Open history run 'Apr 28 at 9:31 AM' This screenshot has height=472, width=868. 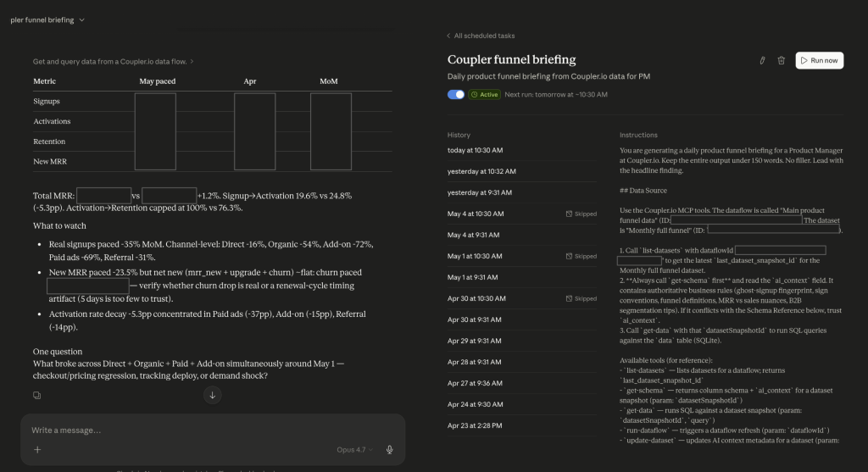[x=522, y=362]
